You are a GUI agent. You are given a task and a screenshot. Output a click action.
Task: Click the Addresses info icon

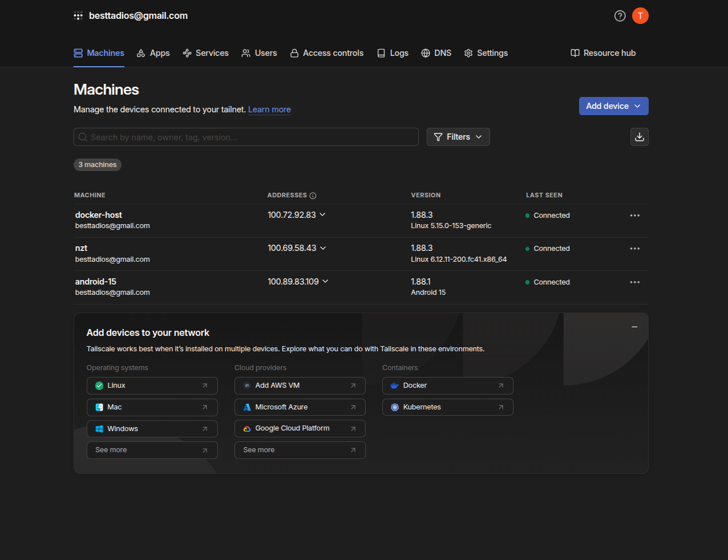313,196
